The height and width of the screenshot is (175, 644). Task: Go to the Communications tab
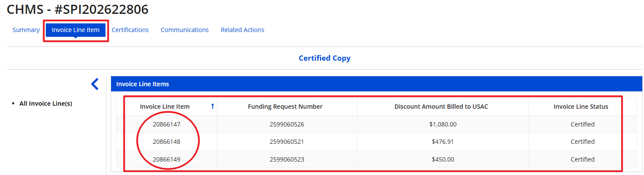[x=185, y=30]
